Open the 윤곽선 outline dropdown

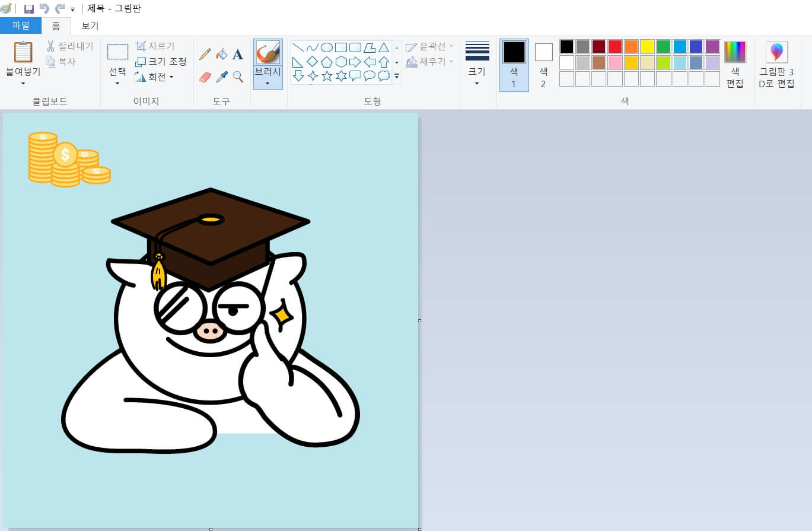pos(430,47)
